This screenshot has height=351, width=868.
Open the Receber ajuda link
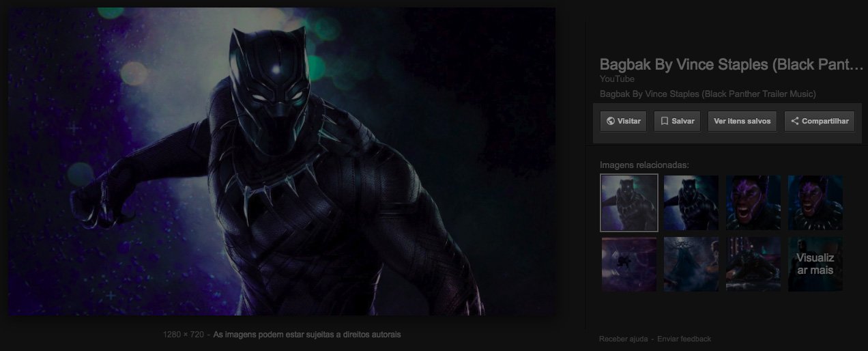click(x=622, y=339)
